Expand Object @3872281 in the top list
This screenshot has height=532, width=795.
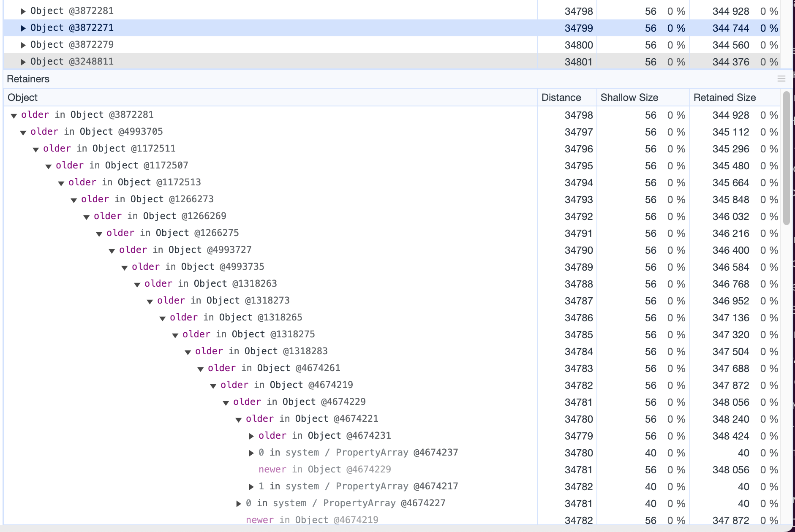pos(23,11)
